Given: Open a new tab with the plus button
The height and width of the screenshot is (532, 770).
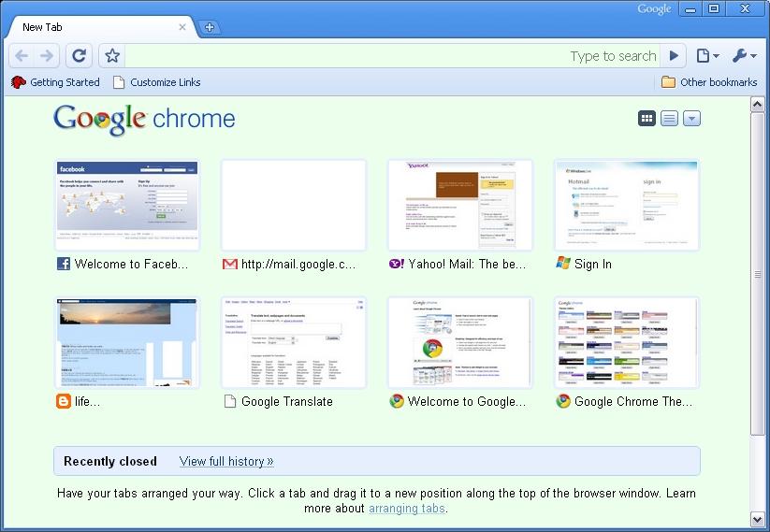Looking at the screenshot, I should [210, 27].
